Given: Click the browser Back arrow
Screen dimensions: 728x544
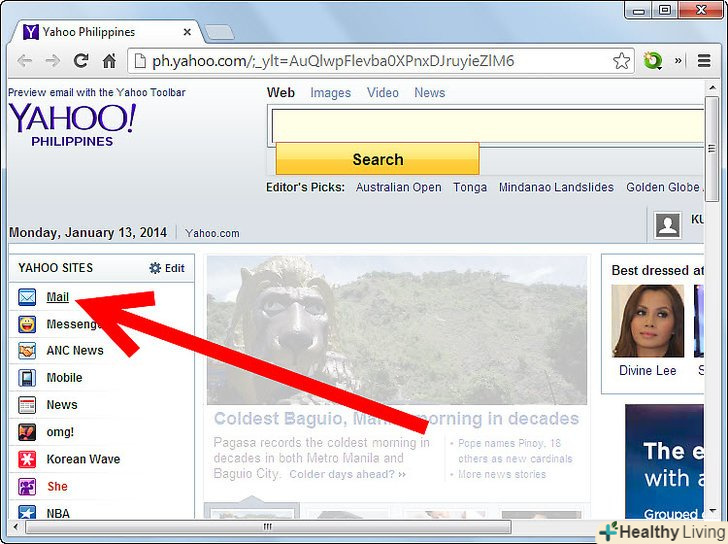Looking at the screenshot, I should click(24, 61).
